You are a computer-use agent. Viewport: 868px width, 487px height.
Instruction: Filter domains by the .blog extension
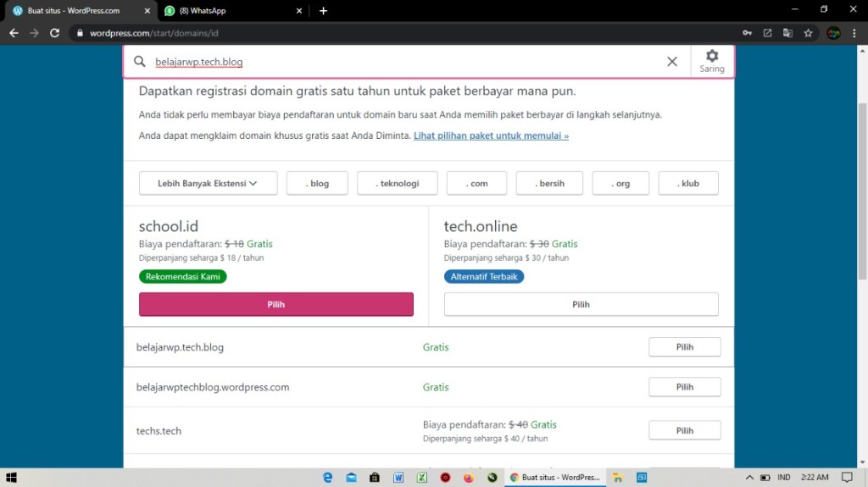pos(317,183)
